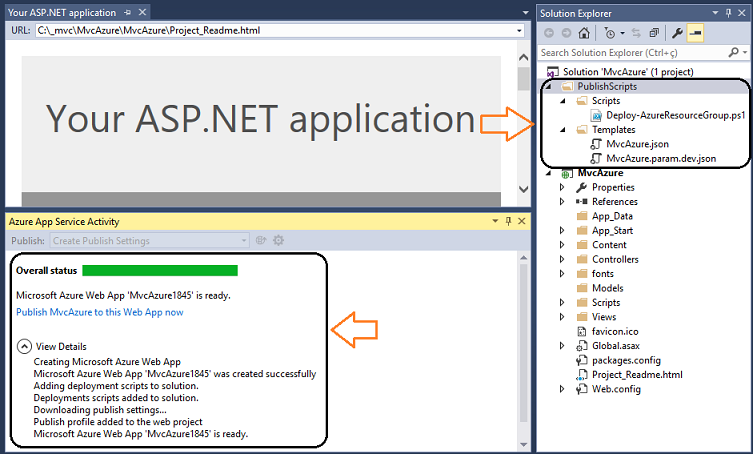Open the URL address dropdown arrow
Image resolution: width=753 pixels, height=454 pixels.
pyautogui.click(x=519, y=31)
